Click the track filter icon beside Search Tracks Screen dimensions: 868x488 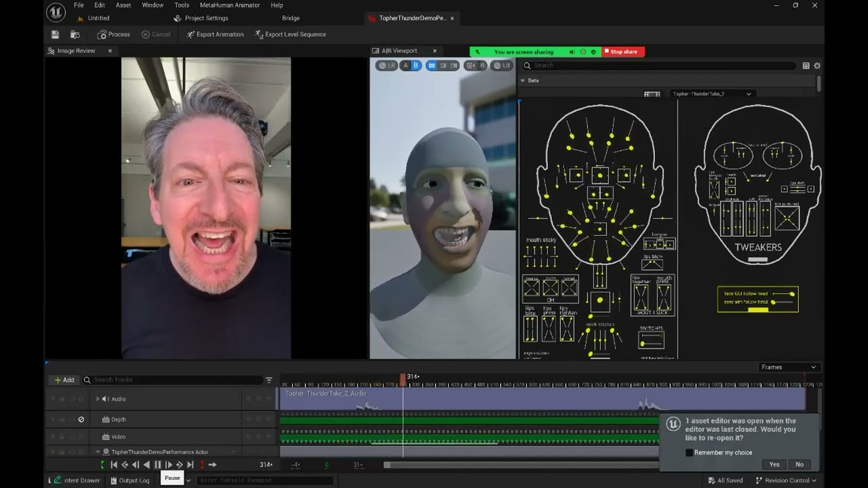tap(269, 380)
